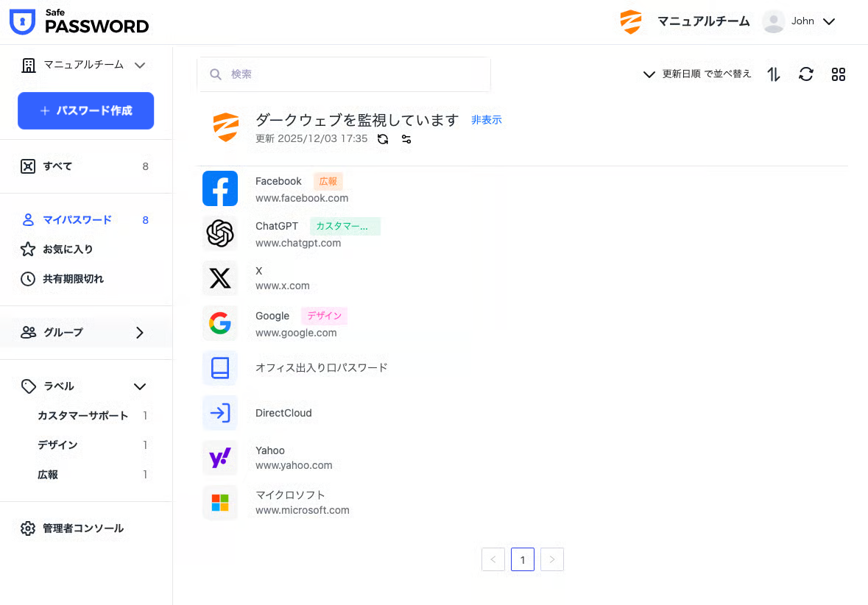The height and width of the screenshot is (605, 868).
Task: Select お気に入り in the sidebar
Action: tap(68, 250)
